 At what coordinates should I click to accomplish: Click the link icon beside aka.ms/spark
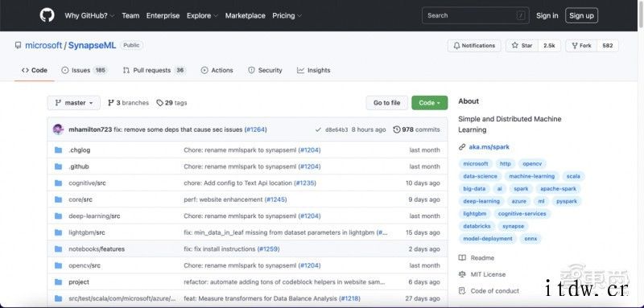(x=462, y=147)
